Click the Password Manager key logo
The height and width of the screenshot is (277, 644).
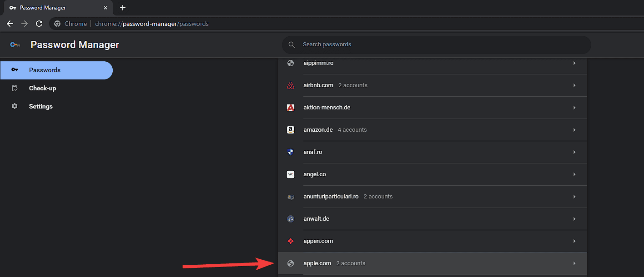coord(15,45)
